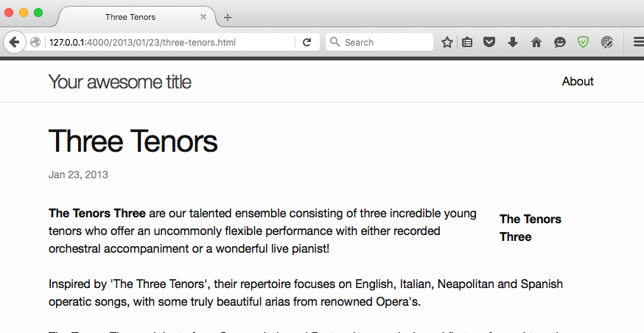This screenshot has height=333, width=644.
Task: Click the Your awesome title site link
Action: (120, 82)
